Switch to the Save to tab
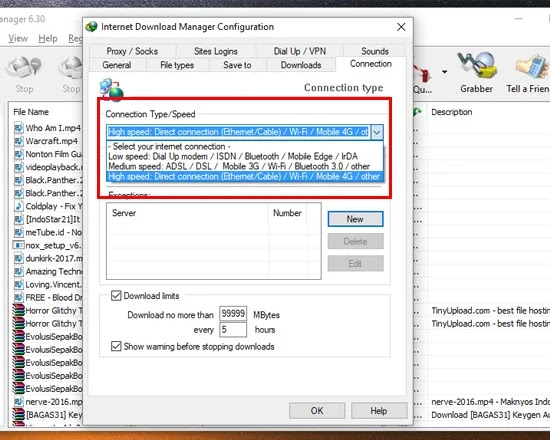This screenshot has height=440, width=550. 237,65
